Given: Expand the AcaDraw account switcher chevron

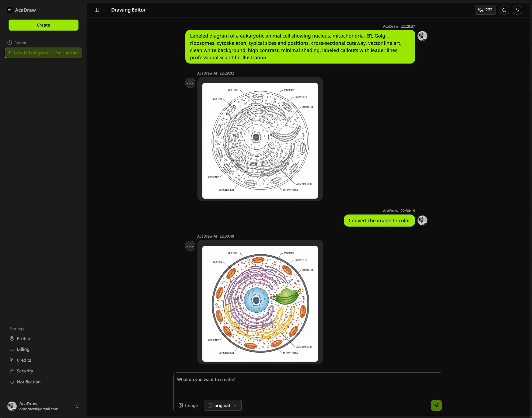Looking at the screenshot, I should pos(77,406).
